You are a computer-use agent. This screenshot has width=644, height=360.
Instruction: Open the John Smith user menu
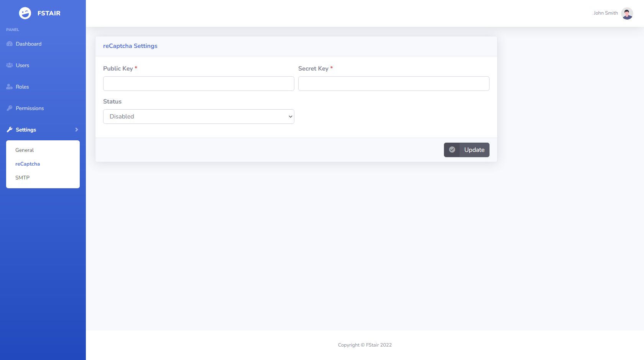pos(613,13)
